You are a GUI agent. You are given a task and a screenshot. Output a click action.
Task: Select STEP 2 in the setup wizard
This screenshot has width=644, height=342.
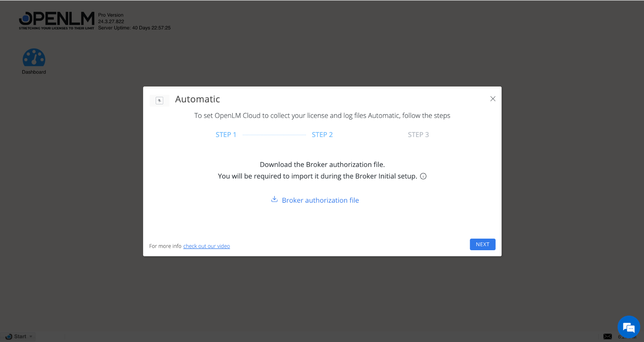click(x=322, y=134)
